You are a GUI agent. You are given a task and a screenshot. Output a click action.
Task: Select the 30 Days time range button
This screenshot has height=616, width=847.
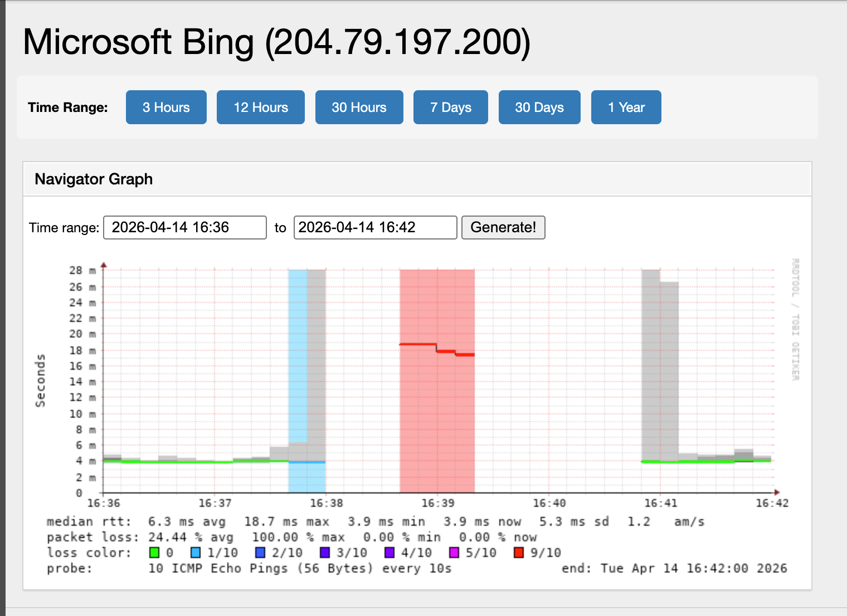tap(539, 107)
